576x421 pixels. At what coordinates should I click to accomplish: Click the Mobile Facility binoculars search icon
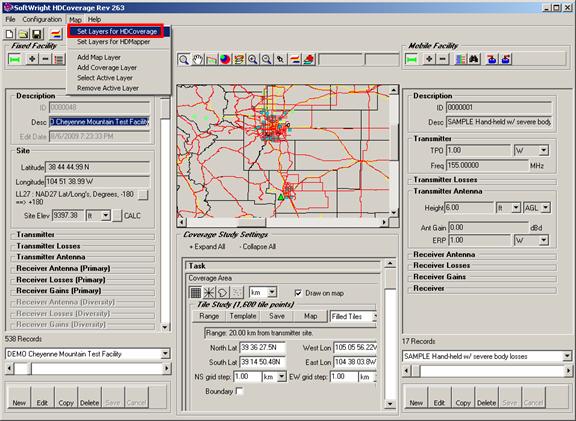tap(474, 59)
